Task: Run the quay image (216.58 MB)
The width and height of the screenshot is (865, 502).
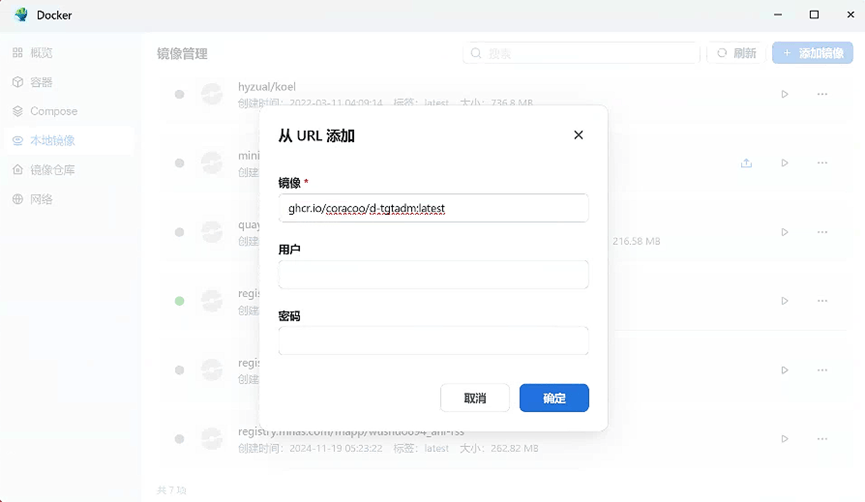Action: click(x=784, y=232)
